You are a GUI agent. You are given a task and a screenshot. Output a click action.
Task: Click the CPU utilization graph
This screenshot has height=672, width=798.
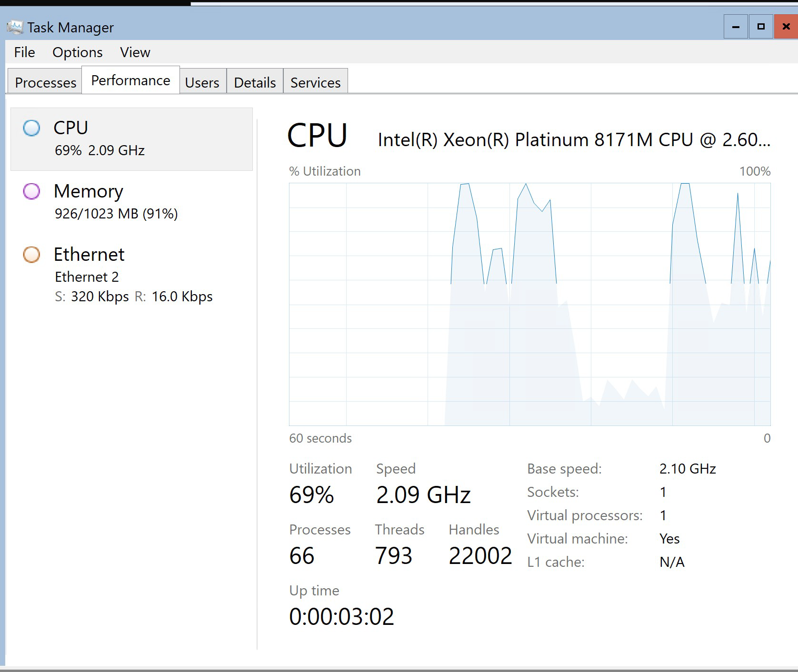coord(529,305)
